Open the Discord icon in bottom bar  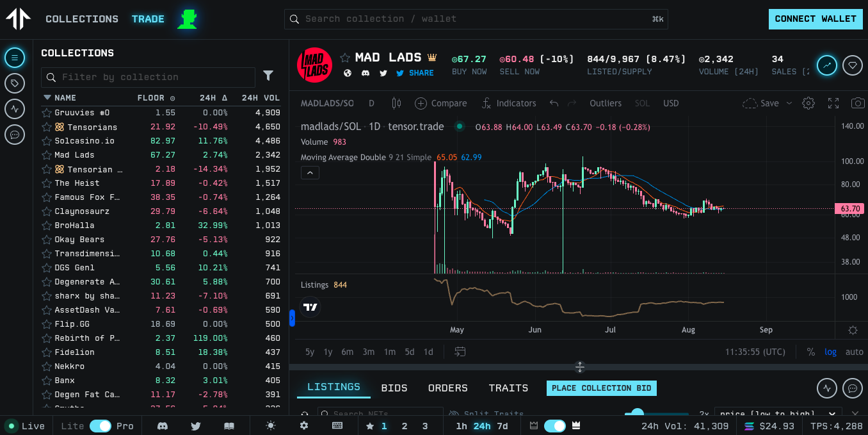coord(163,426)
